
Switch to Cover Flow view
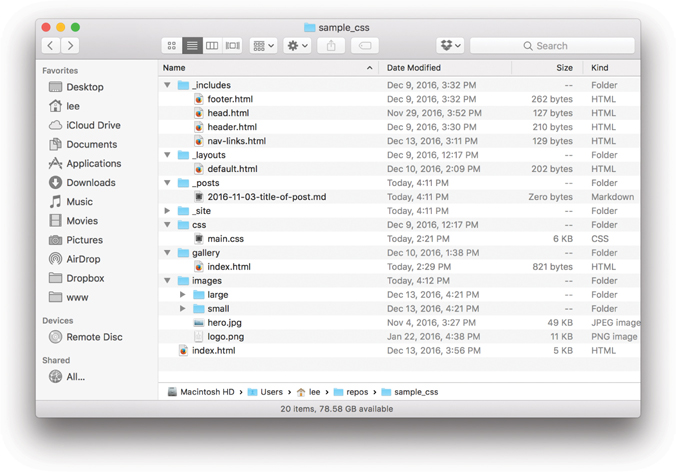232,46
